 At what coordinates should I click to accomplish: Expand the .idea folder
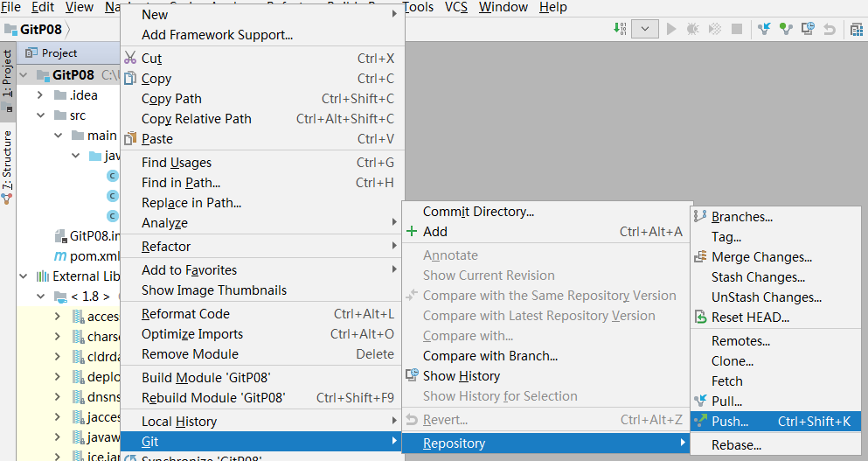pyautogui.click(x=40, y=95)
